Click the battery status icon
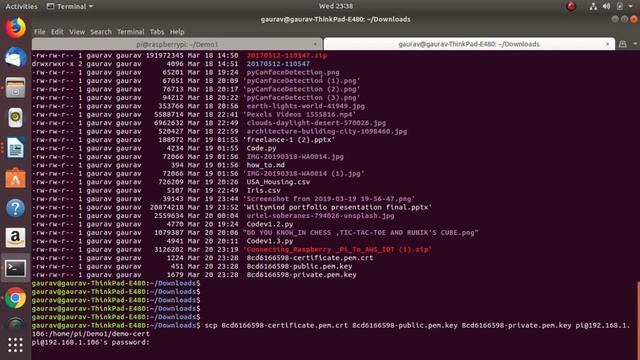 tap(620, 6)
